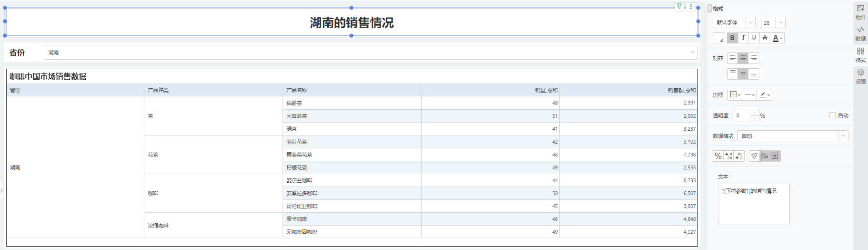Click the 文本 text input box
Screen dimensions: 868x250
tap(753, 204)
